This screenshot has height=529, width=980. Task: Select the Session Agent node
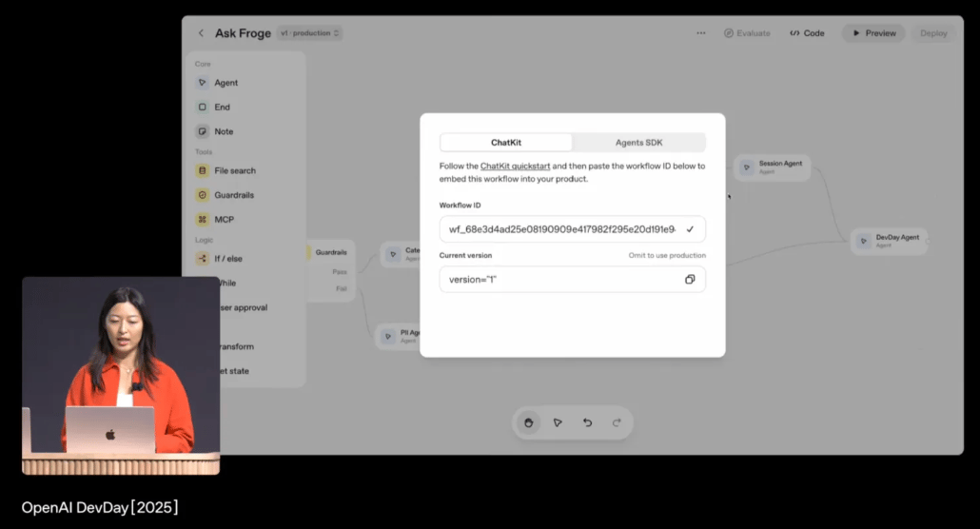tap(772, 167)
